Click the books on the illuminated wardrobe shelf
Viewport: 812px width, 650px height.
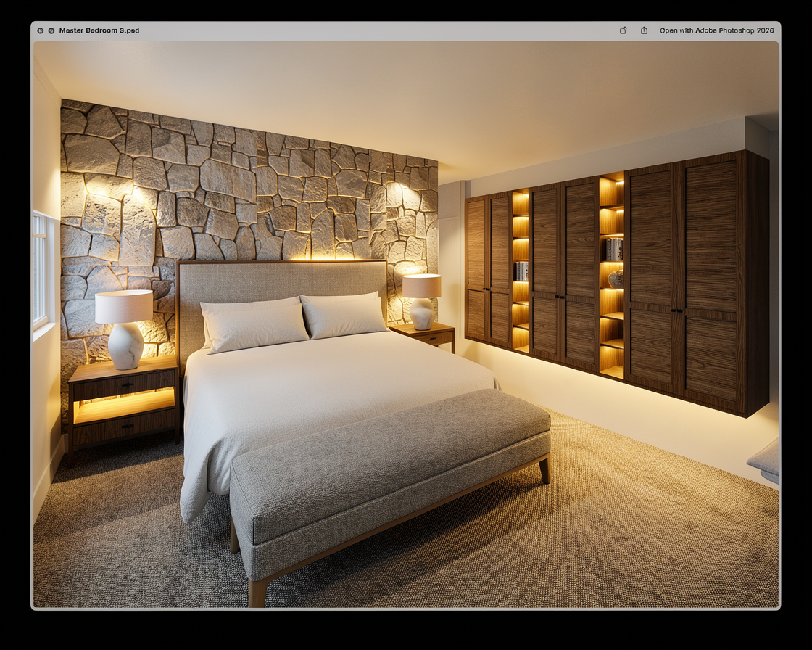click(614, 249)
